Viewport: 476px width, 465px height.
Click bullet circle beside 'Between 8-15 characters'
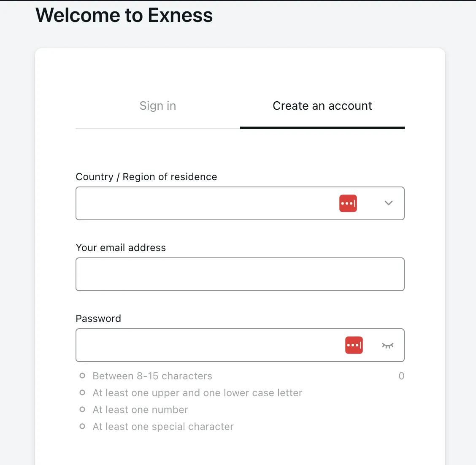coord(82,376)
